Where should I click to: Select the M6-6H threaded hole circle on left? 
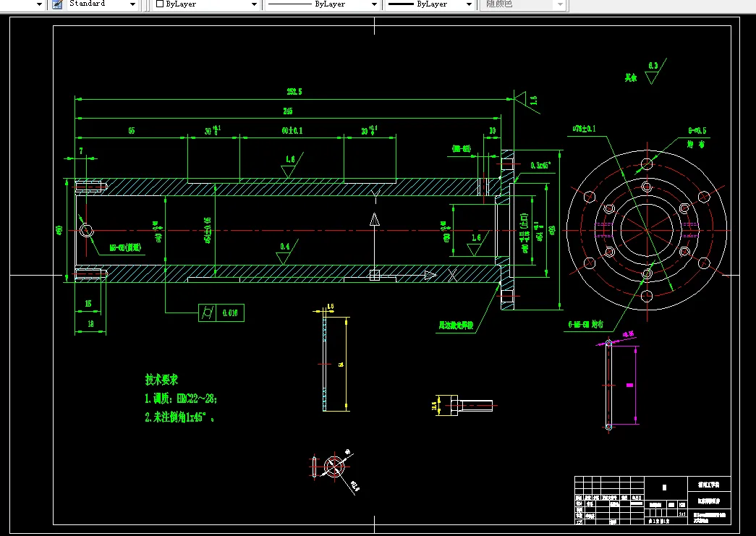86,231
